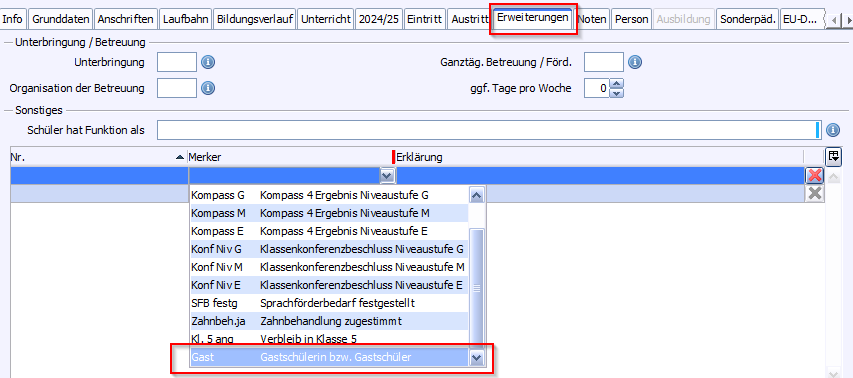Choose SFB festg Sprachförderbedarf festgestellt

point(329,302)
